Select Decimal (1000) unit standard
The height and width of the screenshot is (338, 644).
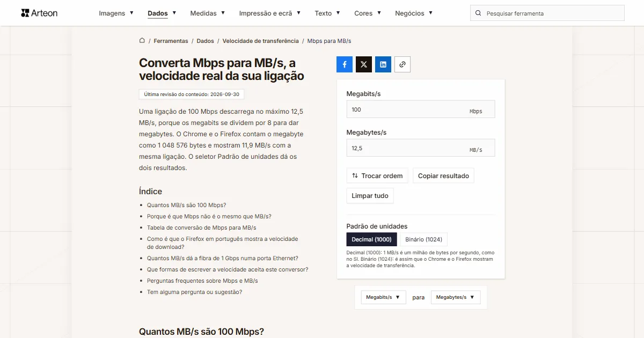372,239
